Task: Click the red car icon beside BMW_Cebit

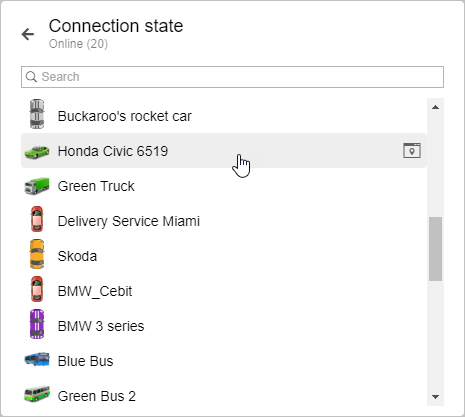Action: (x=37, y=289)
